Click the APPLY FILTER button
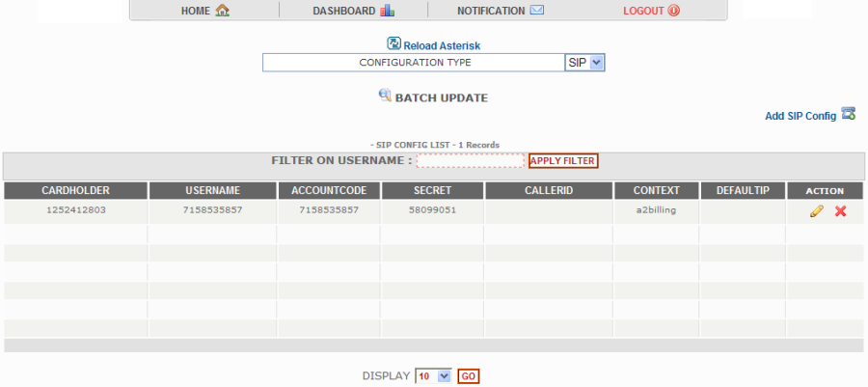The width and height of the screenshot is (868, 387). click(x=563, y=161)
